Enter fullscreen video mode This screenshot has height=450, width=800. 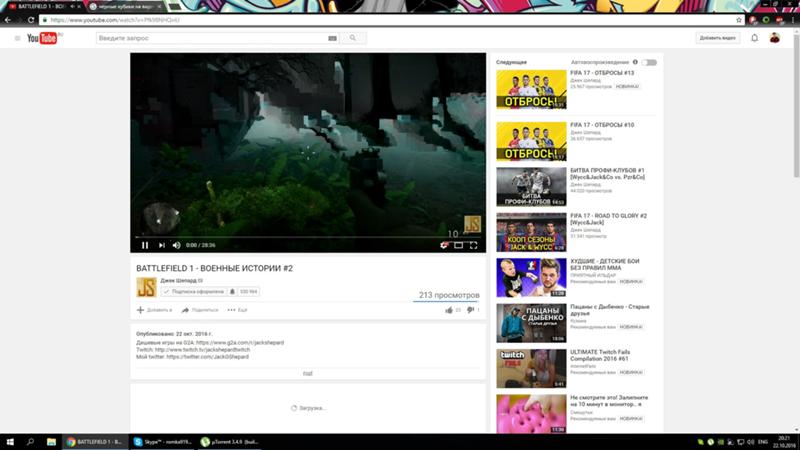[473, 245]
